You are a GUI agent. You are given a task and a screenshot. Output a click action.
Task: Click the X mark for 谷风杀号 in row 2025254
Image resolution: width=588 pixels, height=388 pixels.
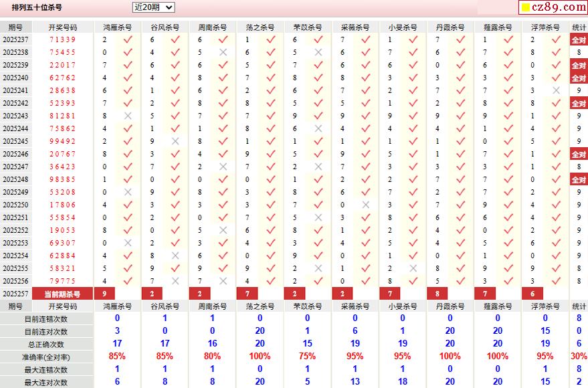[175, 256]
